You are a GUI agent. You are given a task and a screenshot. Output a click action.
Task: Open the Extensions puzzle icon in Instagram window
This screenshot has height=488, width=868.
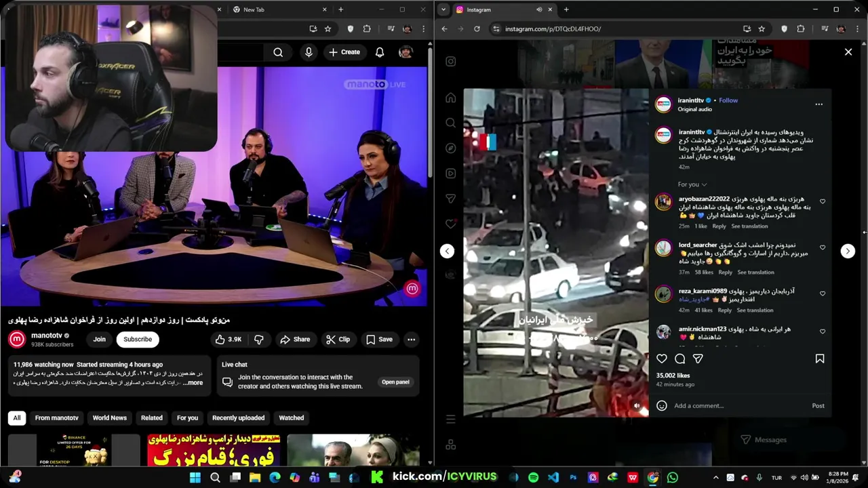[801, 29]
